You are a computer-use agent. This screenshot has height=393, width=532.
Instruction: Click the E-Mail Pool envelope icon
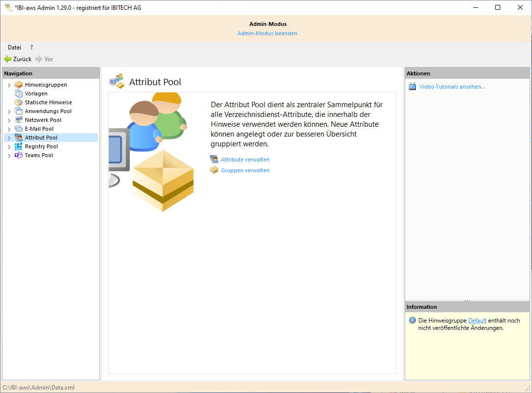tap(19, 129)
